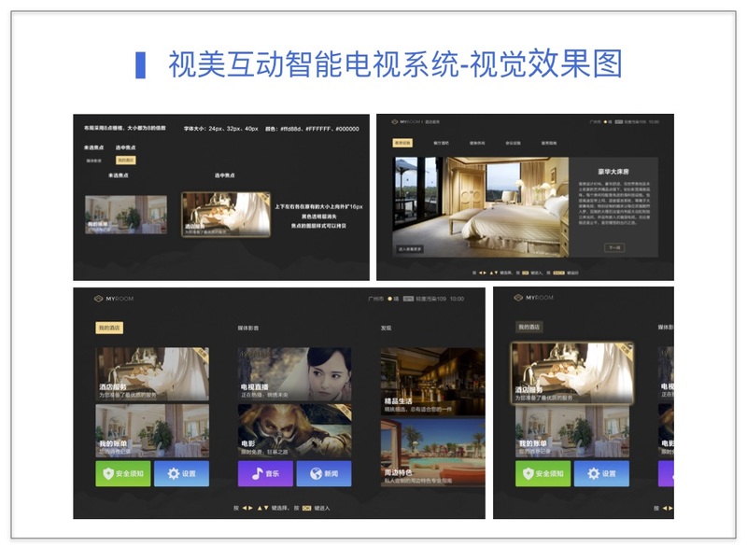This screenshot has width=747, height=560.
Task: Click the blue bar marker before the slide title
Action: click(x=141, y=64)
